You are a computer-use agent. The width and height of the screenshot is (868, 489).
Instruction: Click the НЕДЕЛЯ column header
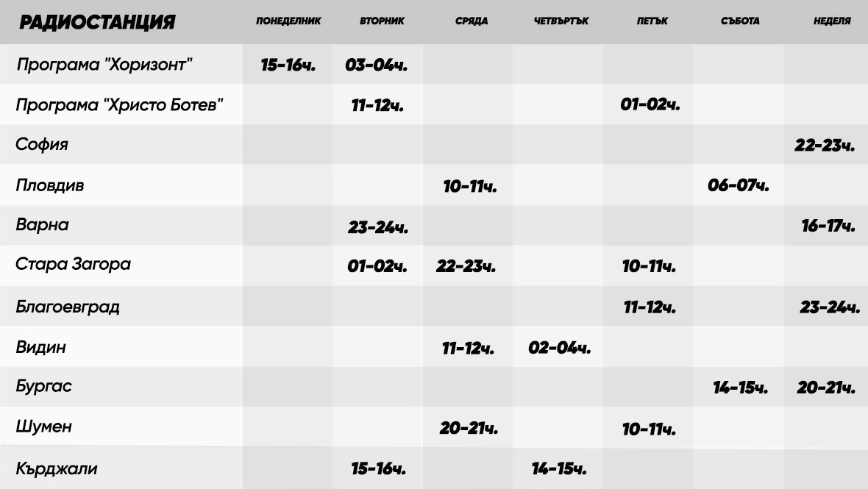tap(832, 21)
